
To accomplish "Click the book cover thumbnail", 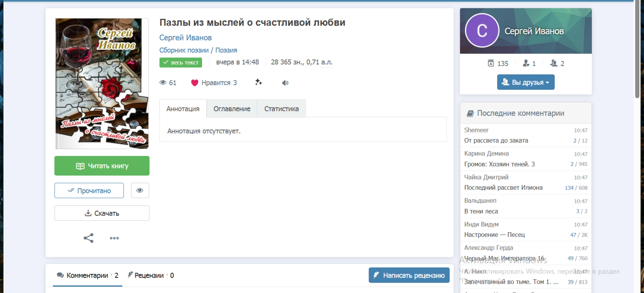I will (x=102, y=83).
